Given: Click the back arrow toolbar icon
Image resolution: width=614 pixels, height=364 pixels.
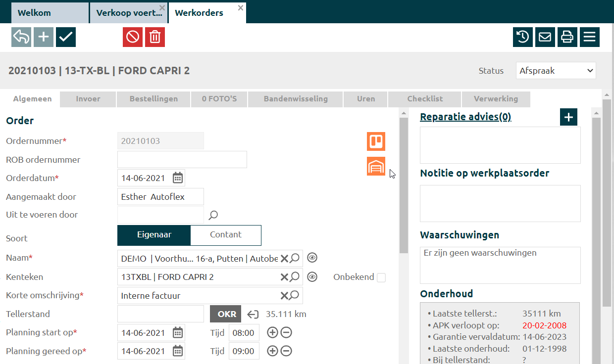Looking at the screenshot, I should pyautogui.click(x=21, y=37).
